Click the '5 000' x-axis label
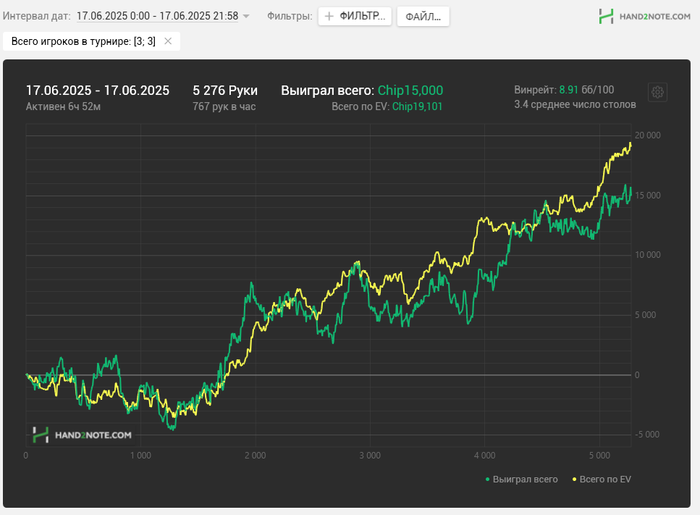The width and height of the screenshot is (700, 515). click(600, 456)
